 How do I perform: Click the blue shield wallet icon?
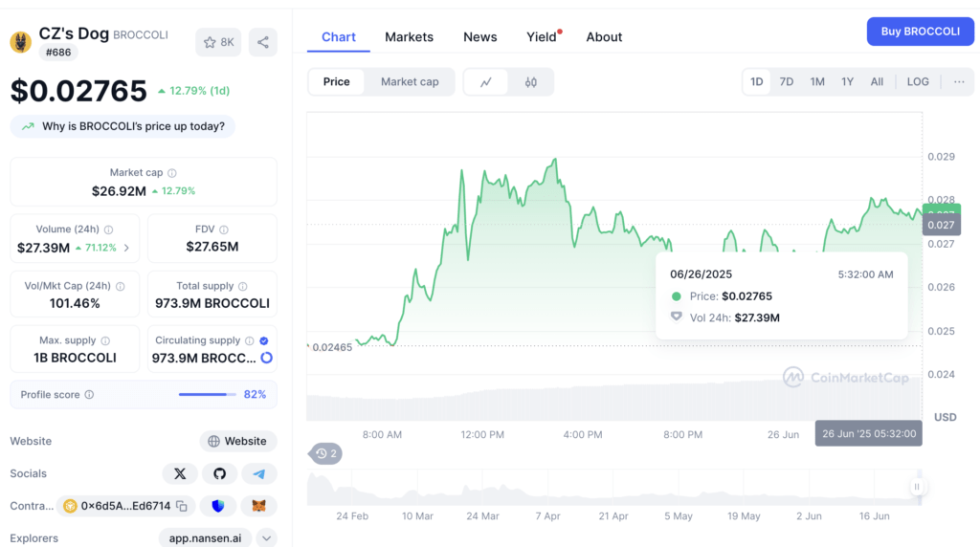tap(217, 506)
